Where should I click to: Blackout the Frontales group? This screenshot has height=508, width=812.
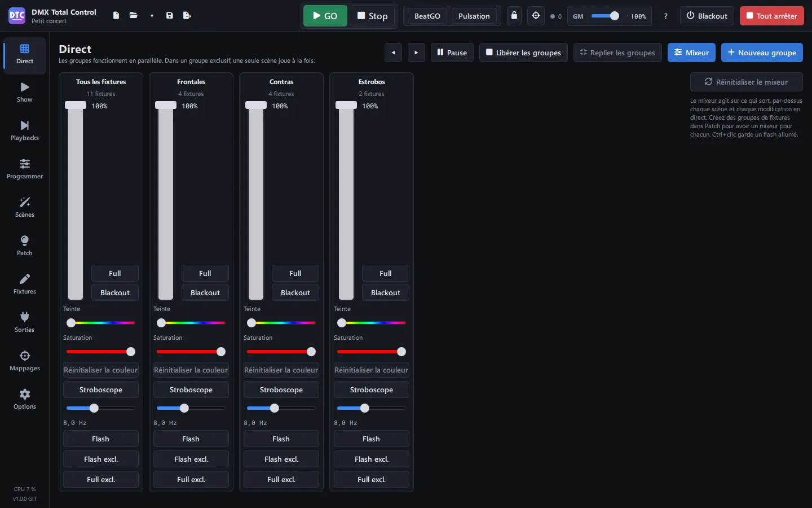(205, 292)
